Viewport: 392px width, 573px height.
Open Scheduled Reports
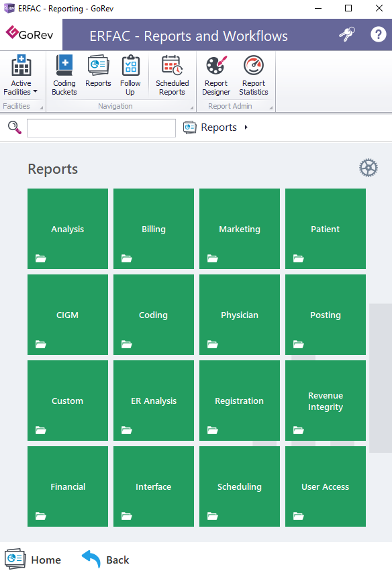point(173,75)
